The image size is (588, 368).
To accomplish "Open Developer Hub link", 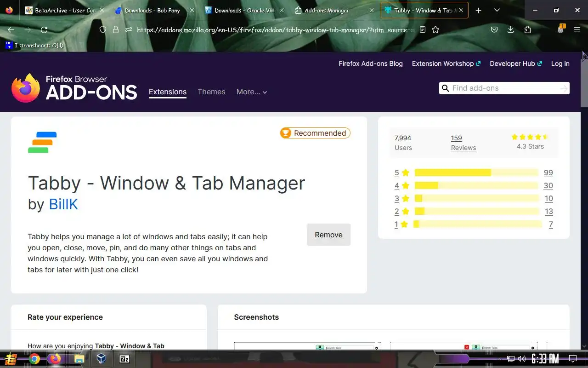I will pyautogui.click(x=516, y=63).
